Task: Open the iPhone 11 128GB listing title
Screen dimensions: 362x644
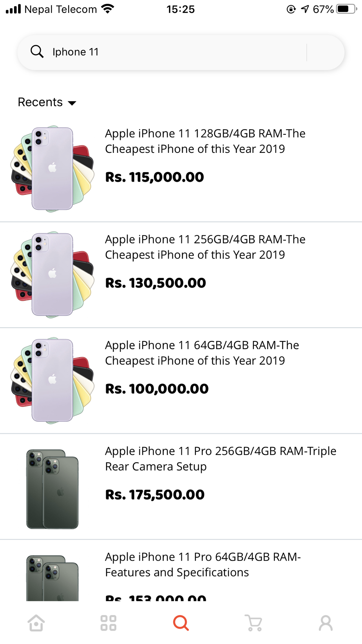Action: tap(205, 141)
